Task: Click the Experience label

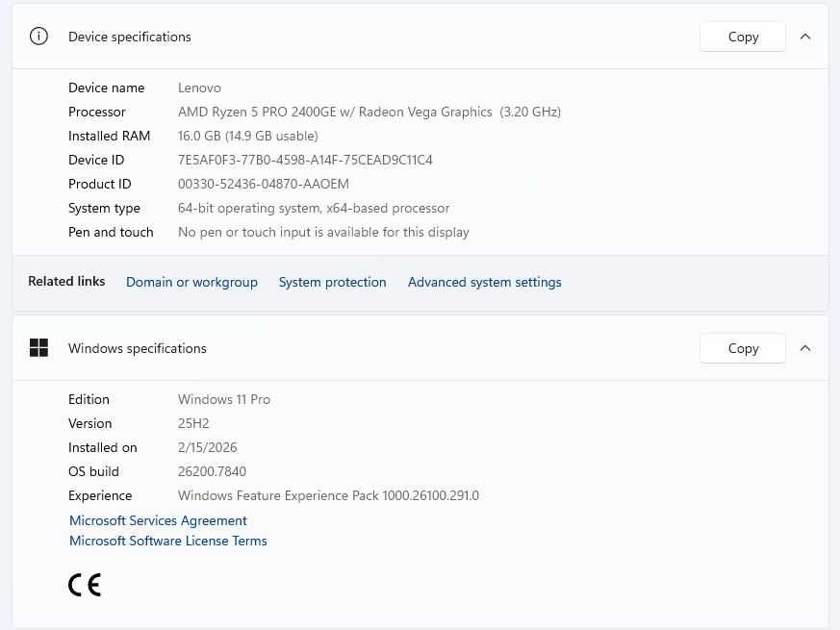Action: pos(100,495)
